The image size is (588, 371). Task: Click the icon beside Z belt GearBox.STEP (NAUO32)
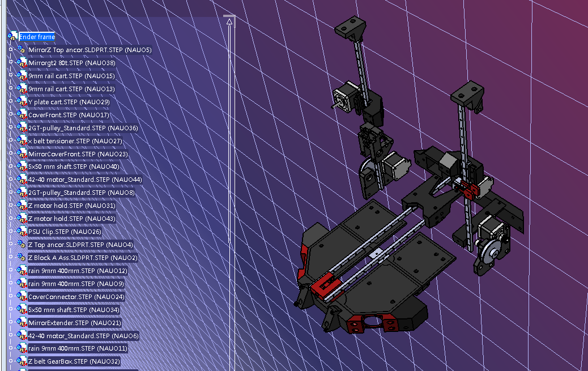pyautogui.click(x=22, y=361)
